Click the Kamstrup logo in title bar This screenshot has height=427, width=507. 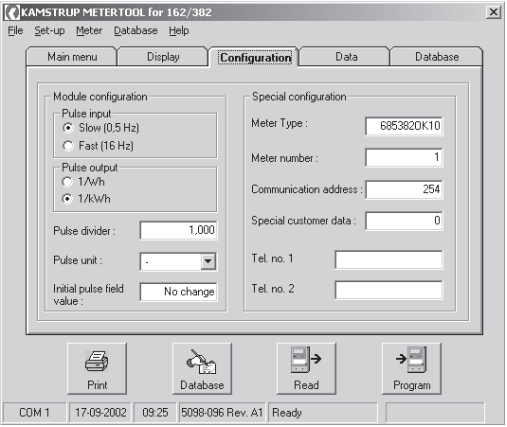tap(13, 13)
